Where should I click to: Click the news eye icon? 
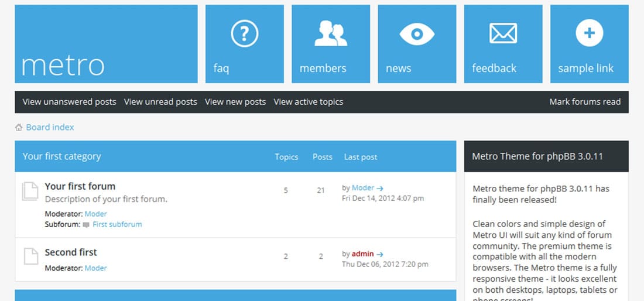pyautogui.click(x=417, y=34)
